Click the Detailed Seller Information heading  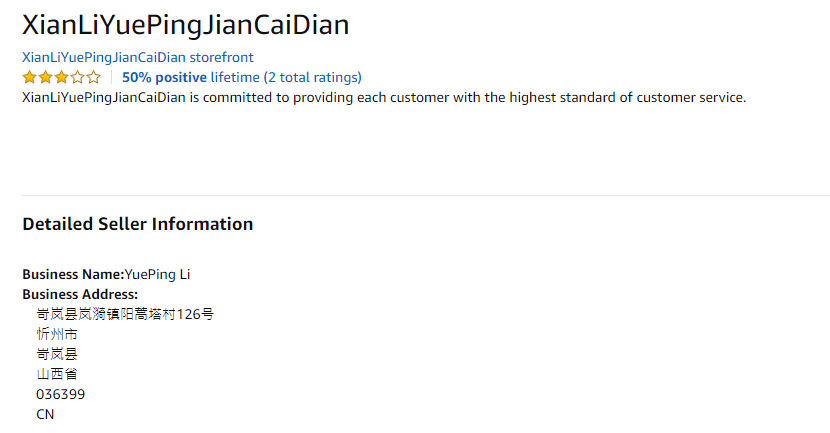pyautogui.click(x=137, y=224)
